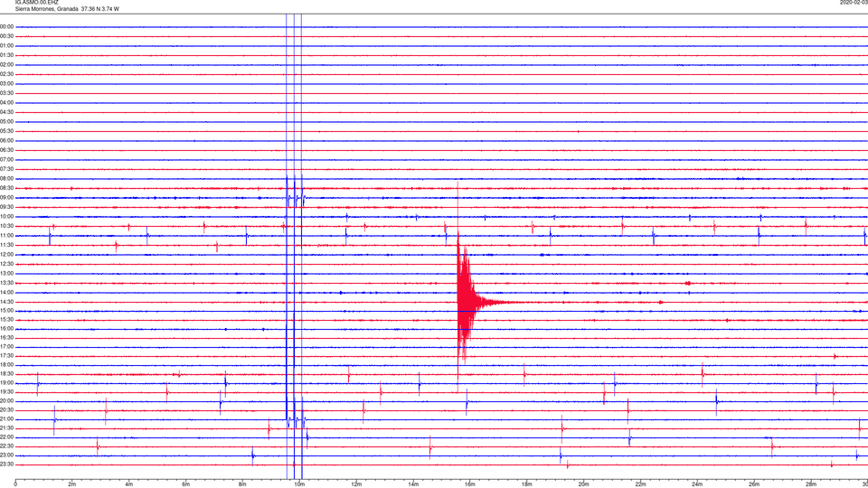868x488 pixels.
Task: Select the 22:00 trace time label
Action: pos(6,437)
